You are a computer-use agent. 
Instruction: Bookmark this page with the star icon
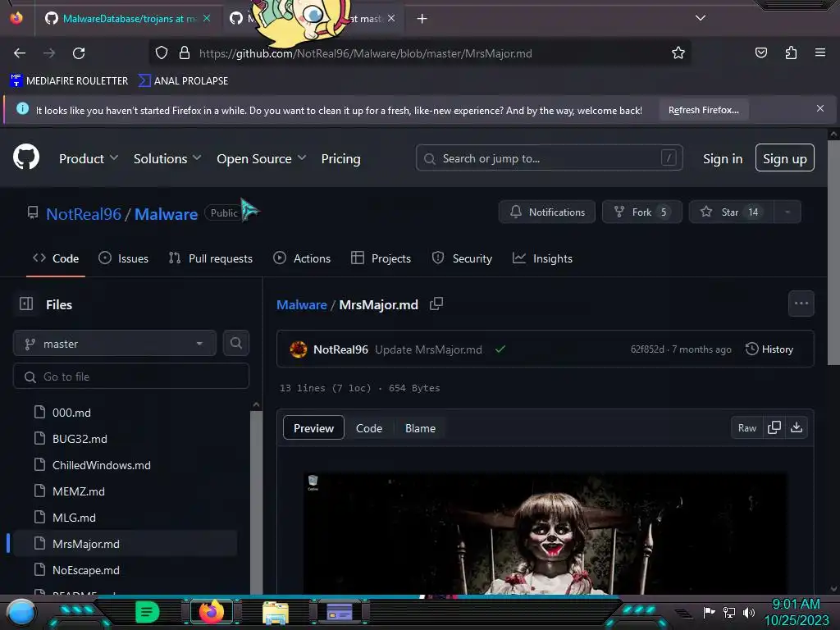pos(678,53)
